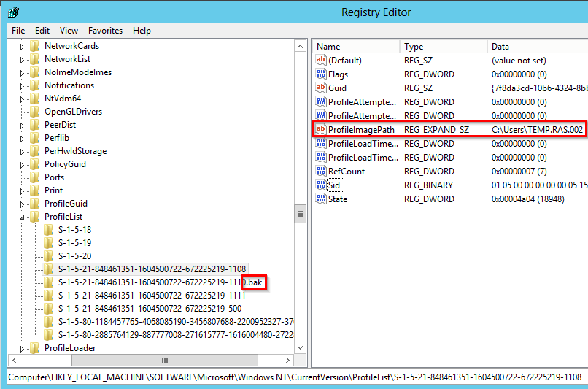The image size is (588, 389).
Task: Expand the Print key node
Action: coord(22,190)
